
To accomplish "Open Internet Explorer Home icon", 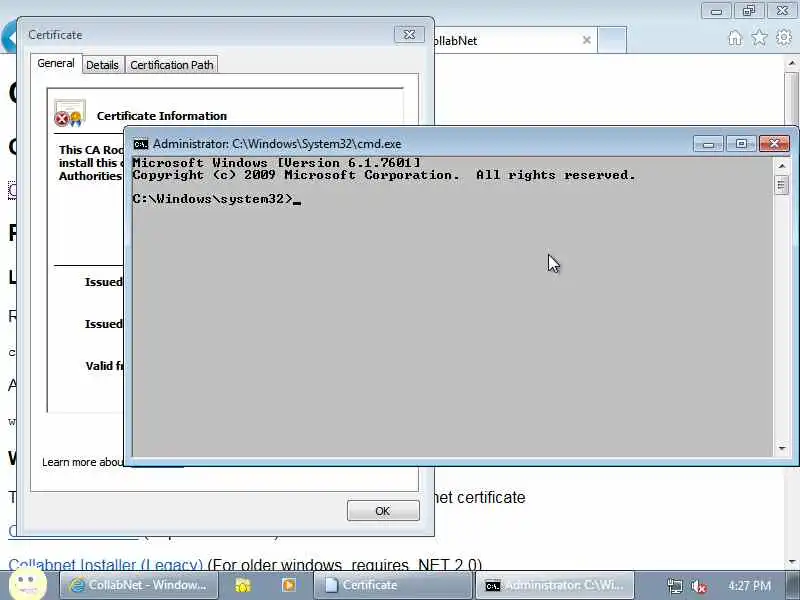I will tap(735, 38).
